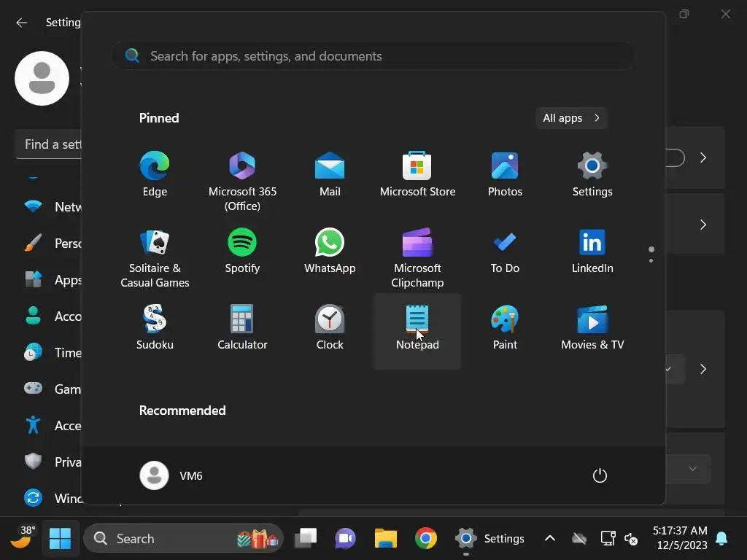Expand the first Settings row chevron

pos(703,157)
